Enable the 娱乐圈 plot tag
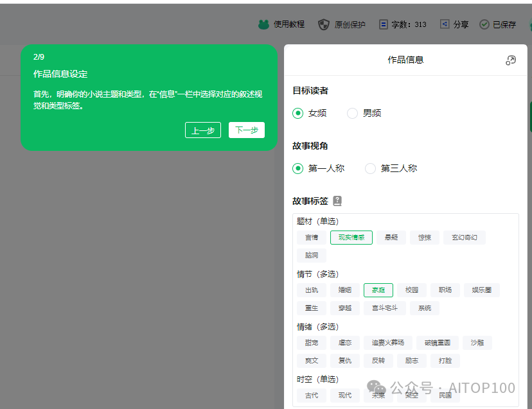 (x=481, y=290)
